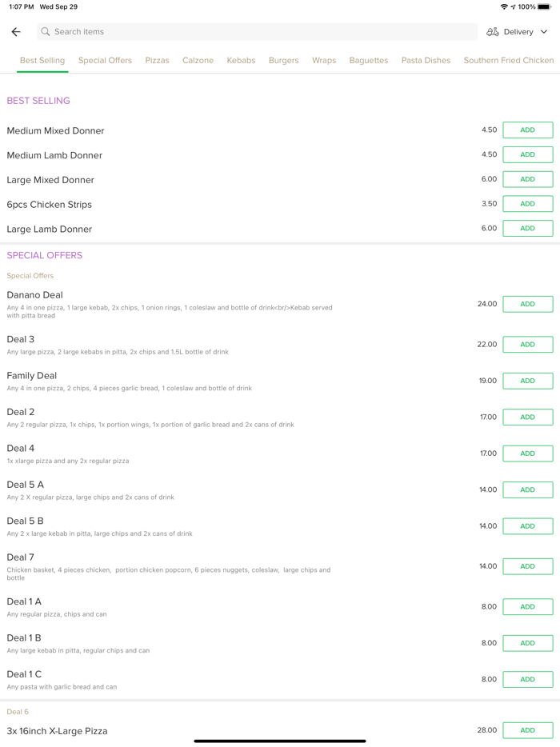Screen dimensions: 560x747
Task: Add the Family Deal to basket
Action: (x=527, y=381)
